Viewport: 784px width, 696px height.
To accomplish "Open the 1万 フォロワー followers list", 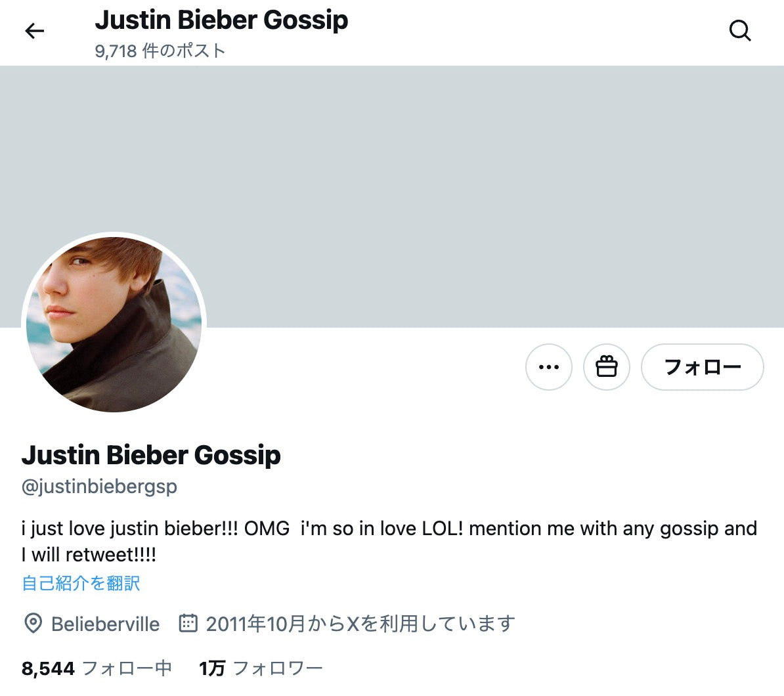I will tap(261, 668).
